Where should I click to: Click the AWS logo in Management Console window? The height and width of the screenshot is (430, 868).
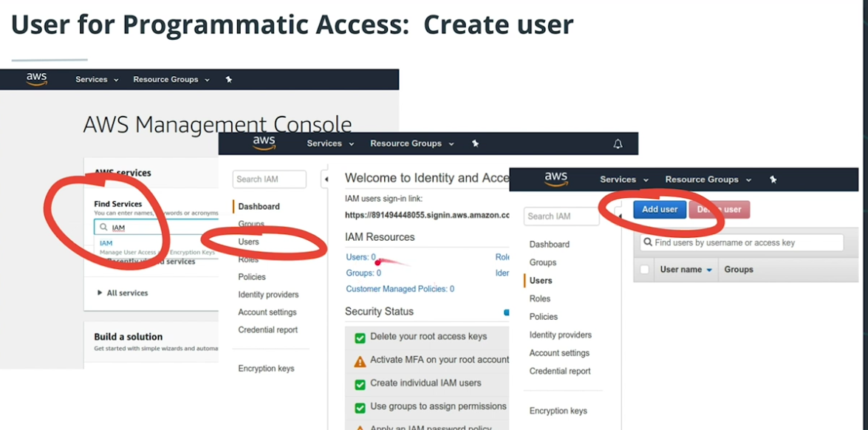coord(36,79)
